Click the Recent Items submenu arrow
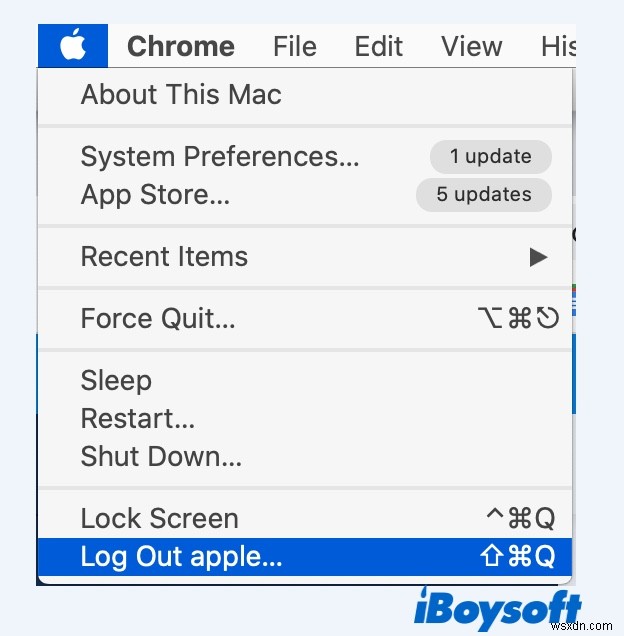This screenshot has width=624, height=636. coord(538,258)
